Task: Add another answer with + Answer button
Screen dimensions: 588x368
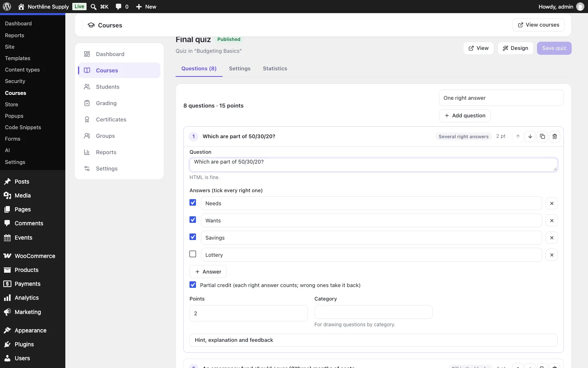Action: click(208, 272)
